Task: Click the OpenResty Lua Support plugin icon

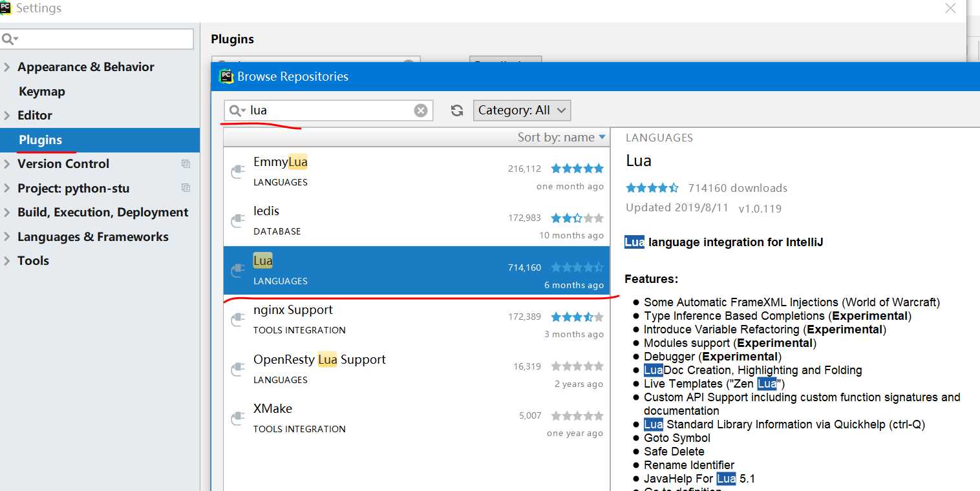Action: (x=238, y=369)
